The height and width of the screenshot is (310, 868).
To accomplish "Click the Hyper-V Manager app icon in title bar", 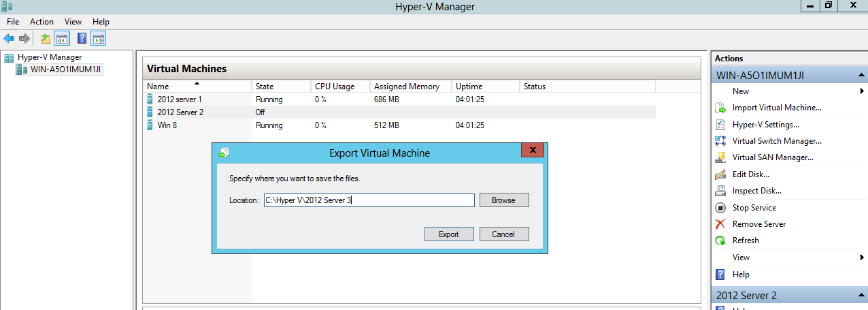I will coord(7,5).
